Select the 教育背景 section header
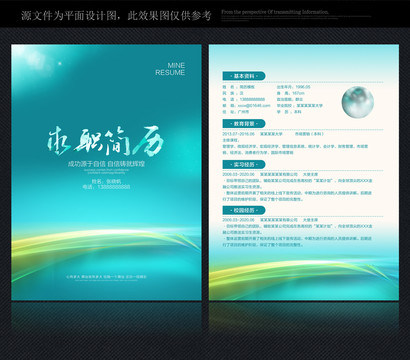410x360 pixels. 244,124
